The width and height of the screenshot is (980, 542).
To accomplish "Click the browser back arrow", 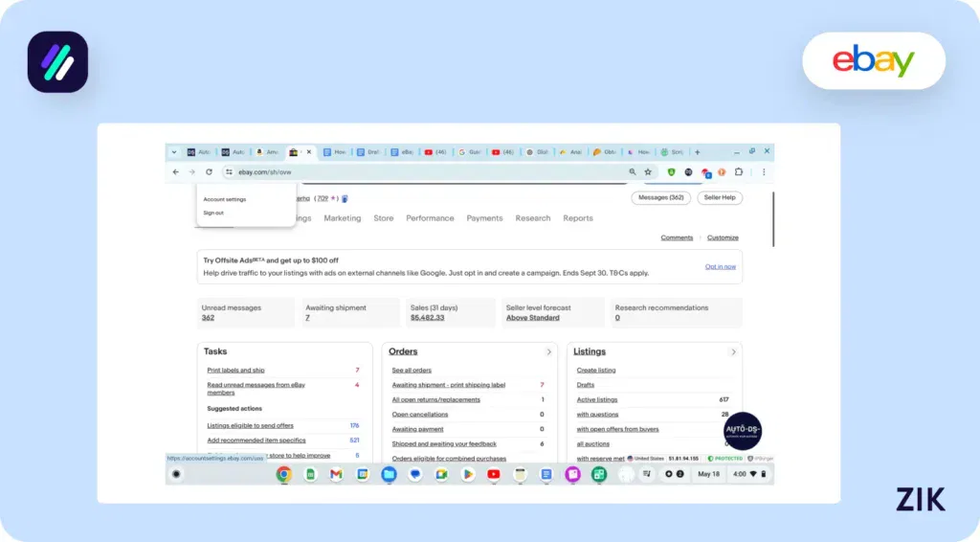I will (175, 172).
